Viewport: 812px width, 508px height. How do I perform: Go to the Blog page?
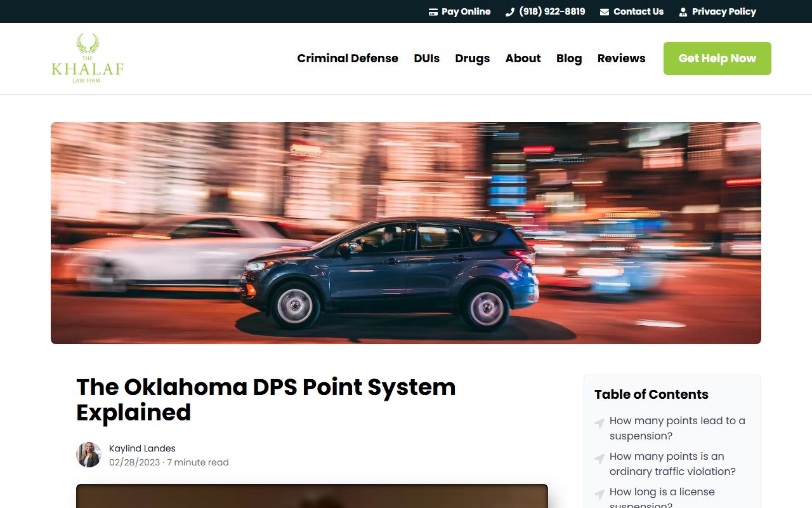pyautogui.click(x=569, y=58)
